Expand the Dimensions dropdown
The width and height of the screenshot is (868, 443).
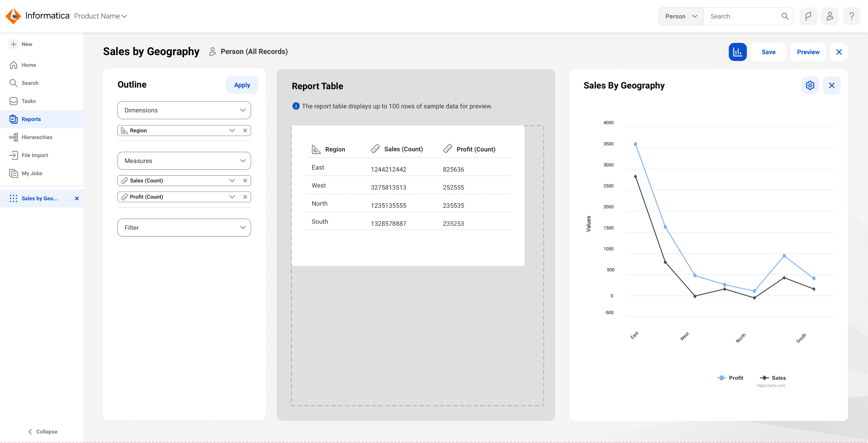coord(184,110)
